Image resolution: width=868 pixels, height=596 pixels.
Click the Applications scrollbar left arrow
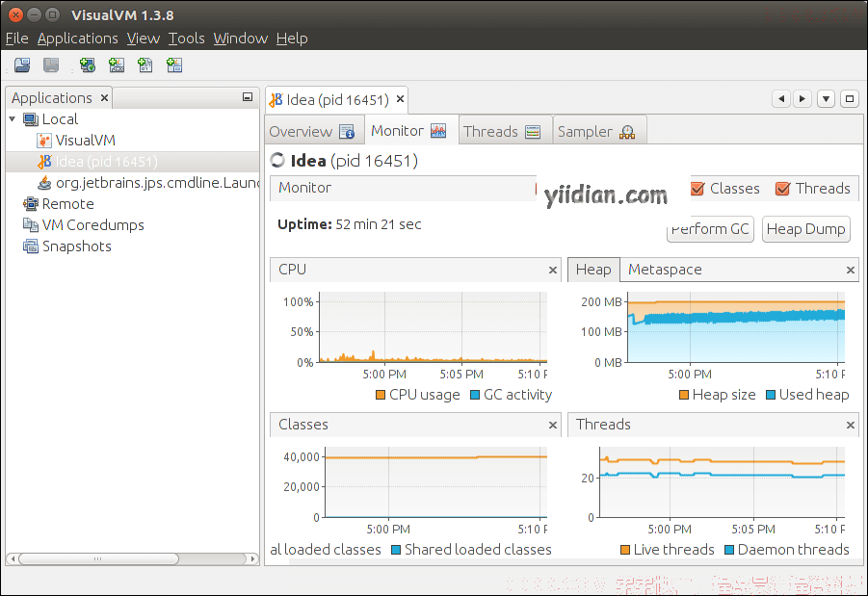(13, 558)
